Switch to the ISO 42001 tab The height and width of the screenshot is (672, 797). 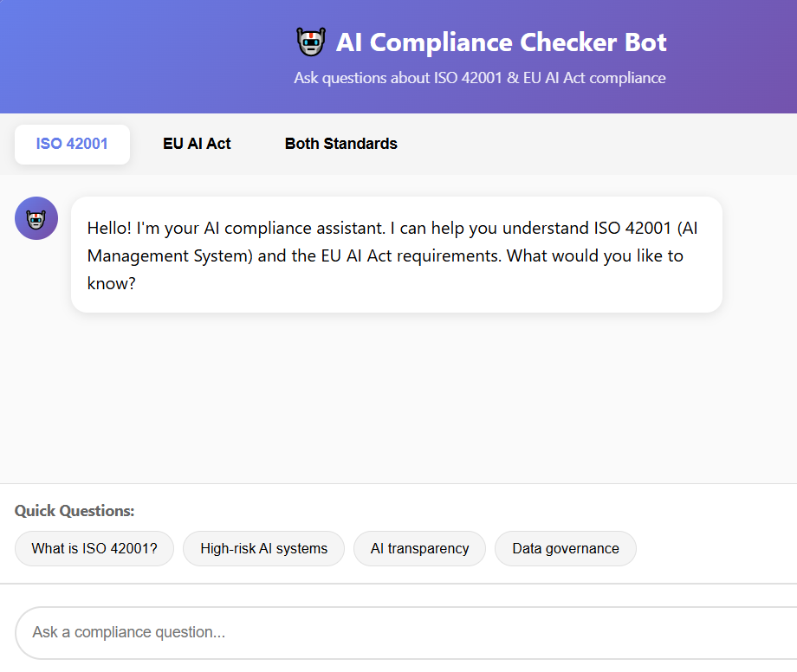[x=72, y=144]
